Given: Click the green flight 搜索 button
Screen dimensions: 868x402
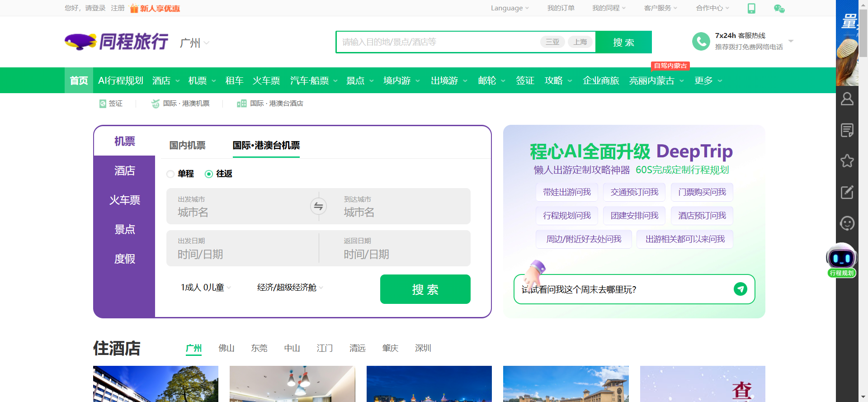Looking at the screenshot, I should click(425, 289).
